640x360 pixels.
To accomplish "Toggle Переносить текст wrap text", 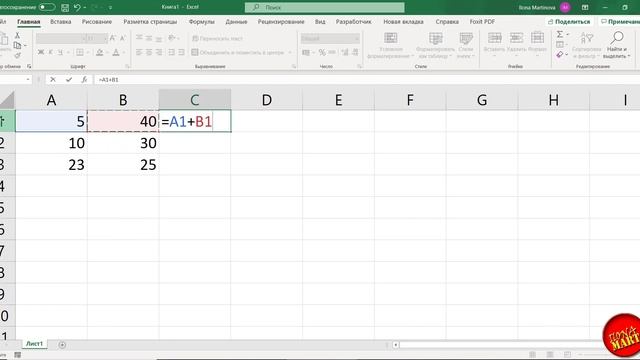I will [217, 38].
